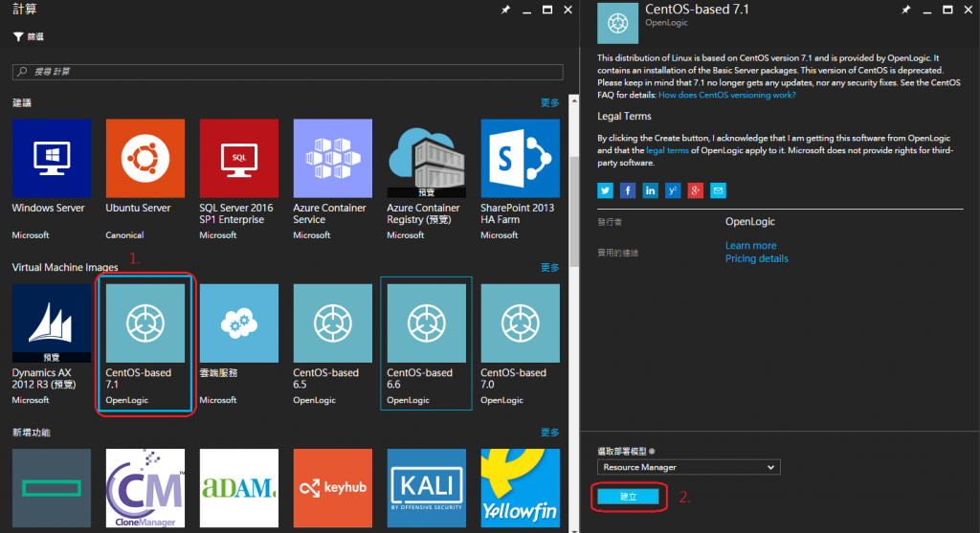The height and width of the screenshot is (533, 980).
Task: Show more in the recommended section
Action: [x=550, y=102]
